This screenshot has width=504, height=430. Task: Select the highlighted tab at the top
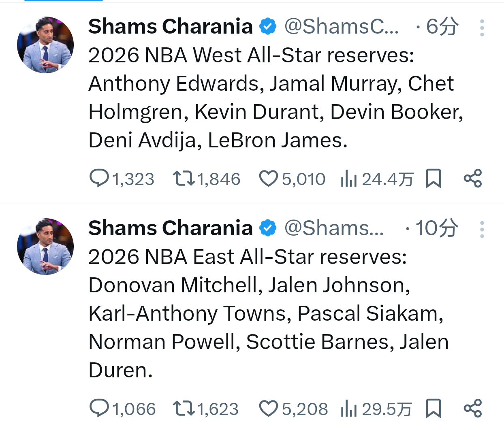click(x=63, y=2)
